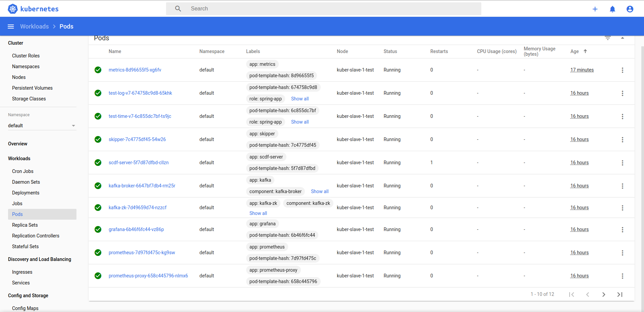
Task: Show all labels for test-time-v7 pod
Action: point(300,122)
